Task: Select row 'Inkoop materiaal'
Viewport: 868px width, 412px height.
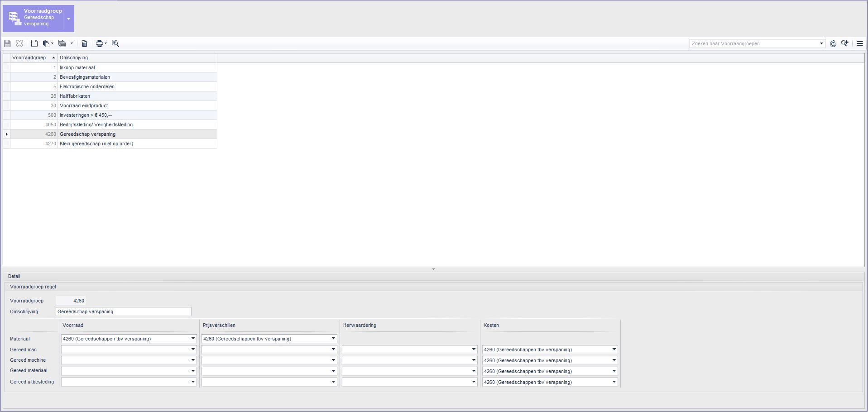Action: tap(110, 67)
